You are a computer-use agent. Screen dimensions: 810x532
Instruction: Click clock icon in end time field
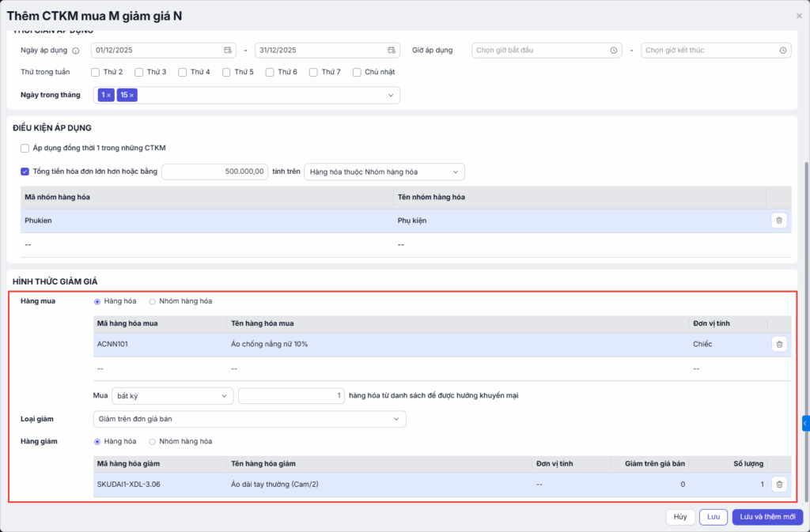[782, 51]
